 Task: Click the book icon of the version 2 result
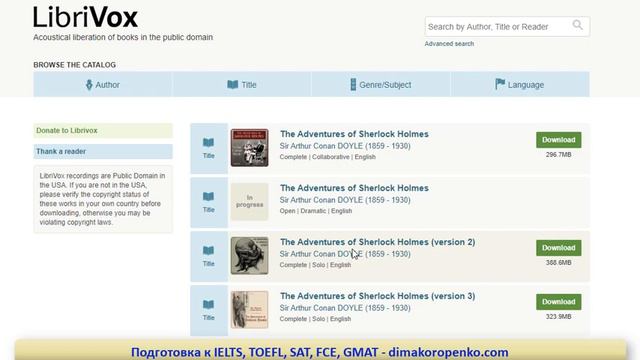[x=209, y=250]
